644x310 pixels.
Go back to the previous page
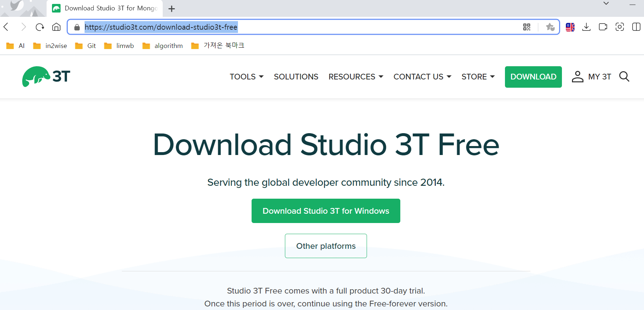tap(6, 27)
